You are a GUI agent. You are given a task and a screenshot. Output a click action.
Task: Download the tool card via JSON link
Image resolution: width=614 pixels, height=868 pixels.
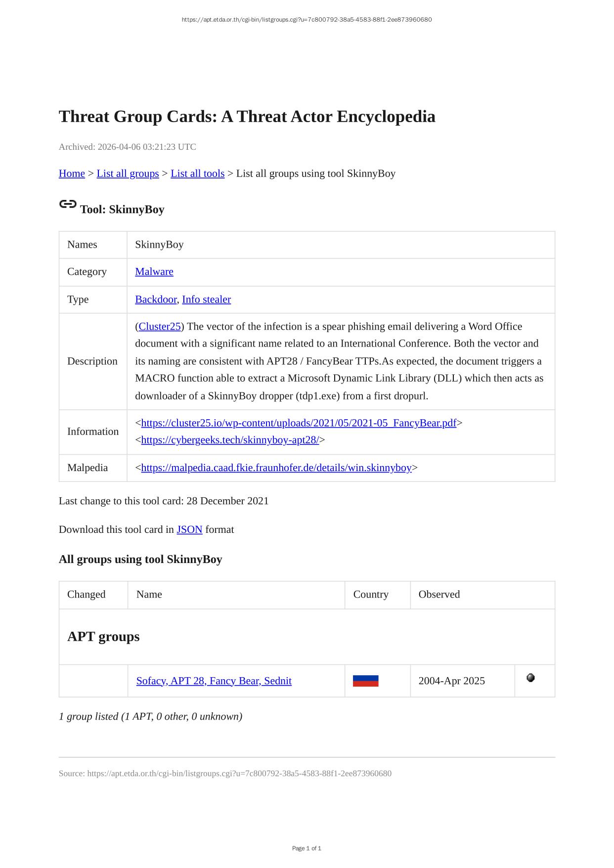click(x=189, y=529)
